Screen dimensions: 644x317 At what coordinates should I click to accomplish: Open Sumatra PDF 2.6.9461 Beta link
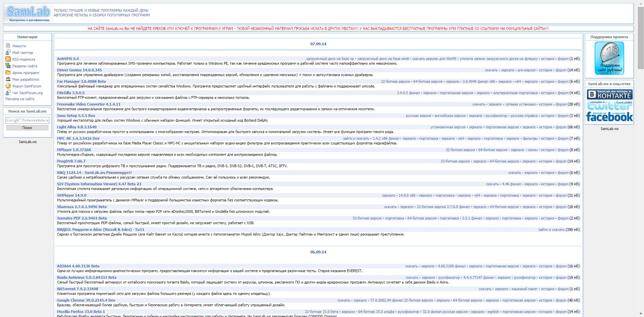pos(82,218)
